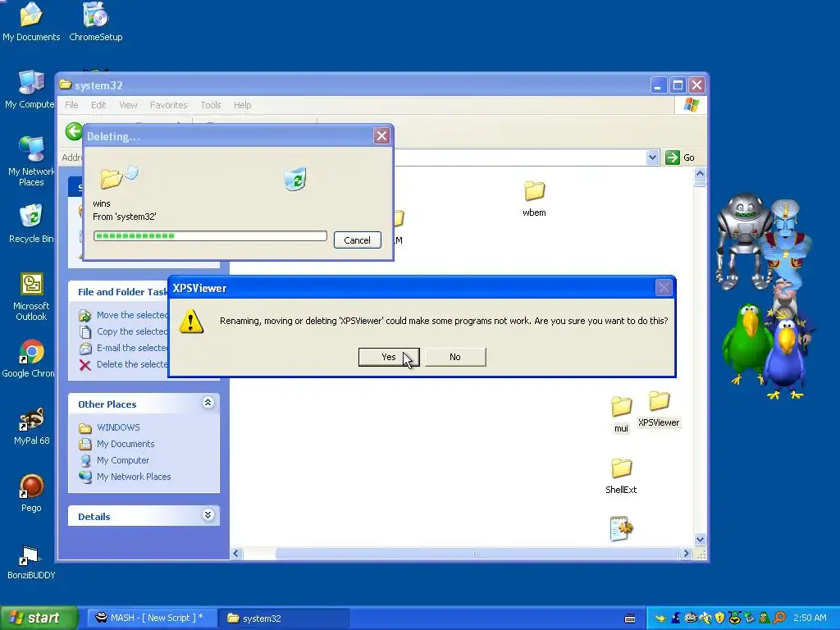Click the green parrot agent character

point(746,344)
